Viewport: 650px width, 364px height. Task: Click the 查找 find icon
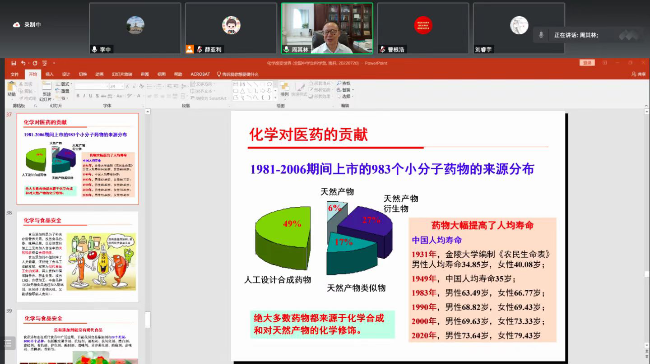coord(344,83)
